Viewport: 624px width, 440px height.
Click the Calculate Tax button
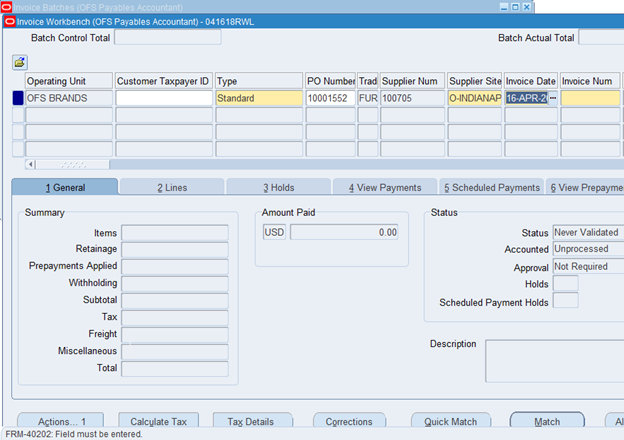158,421
